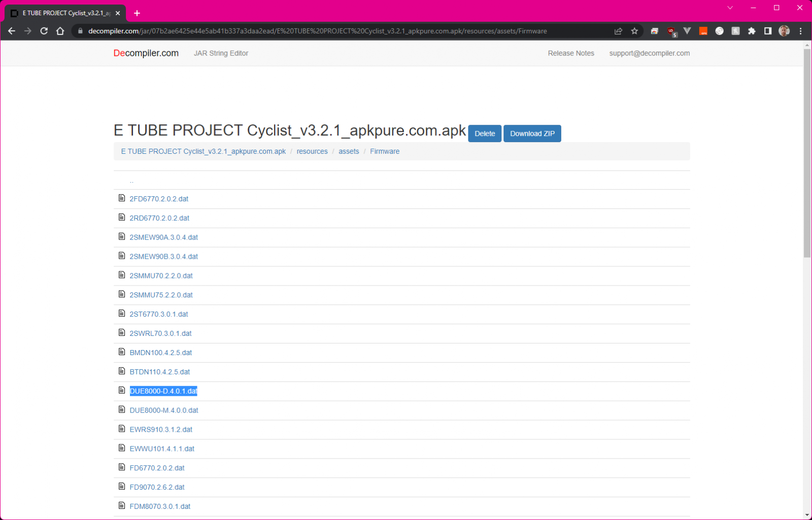Click file icon beside FDM8070.3.0.1.dat

point(122,505)
